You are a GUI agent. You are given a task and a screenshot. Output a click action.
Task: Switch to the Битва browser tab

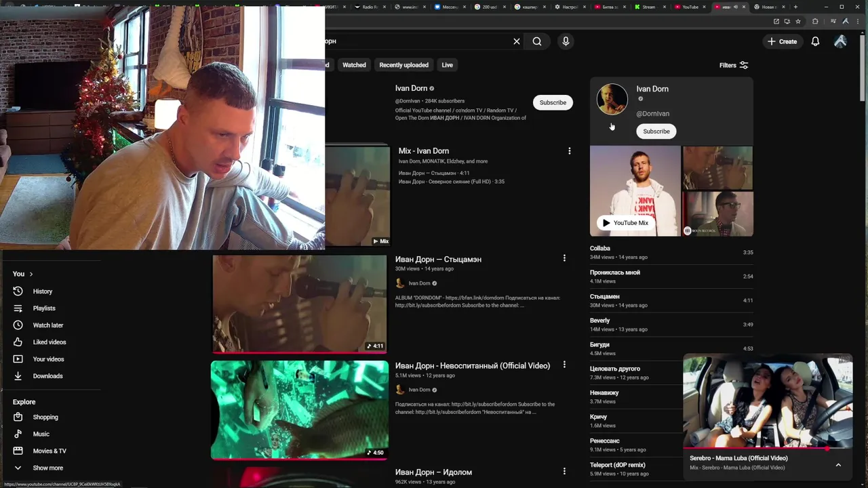click(x=609, y=7)
